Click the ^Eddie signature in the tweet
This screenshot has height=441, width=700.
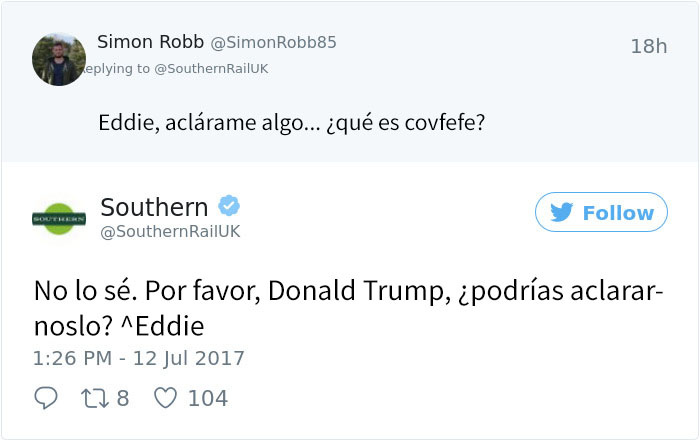coord(163,326)
